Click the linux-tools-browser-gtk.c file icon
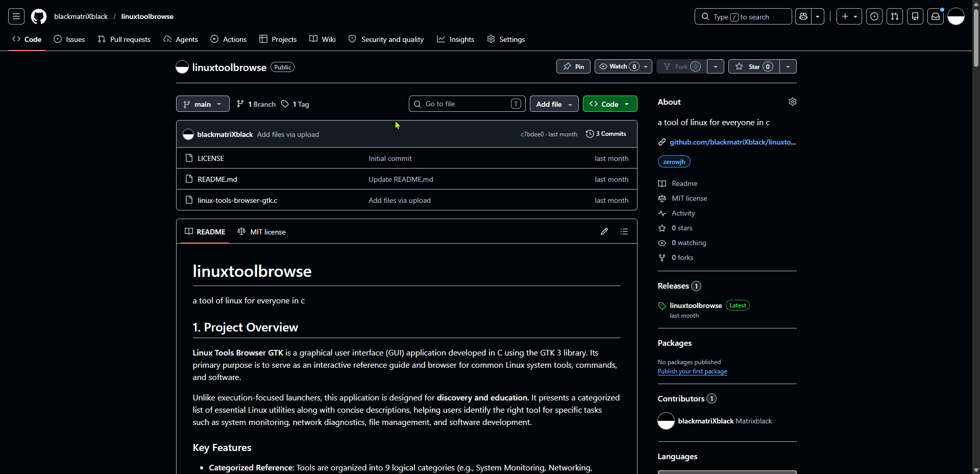Viewport: 980px width, 474px height. pos(189,200)
